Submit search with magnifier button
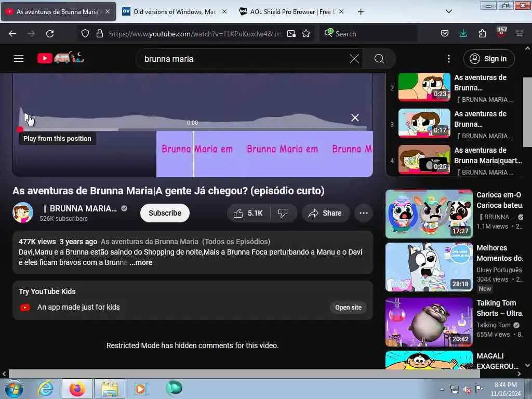 point(379,59)
